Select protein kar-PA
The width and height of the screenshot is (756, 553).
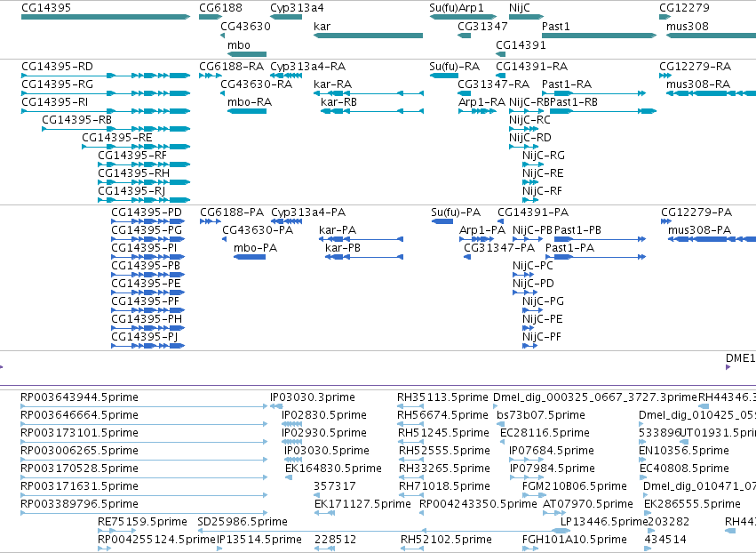click(x=338, y=230)
